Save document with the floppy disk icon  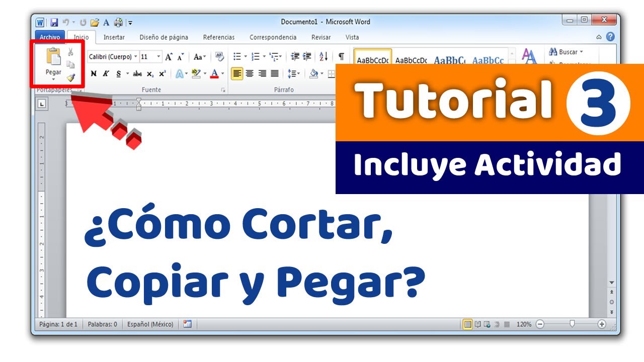pos(54,22)
